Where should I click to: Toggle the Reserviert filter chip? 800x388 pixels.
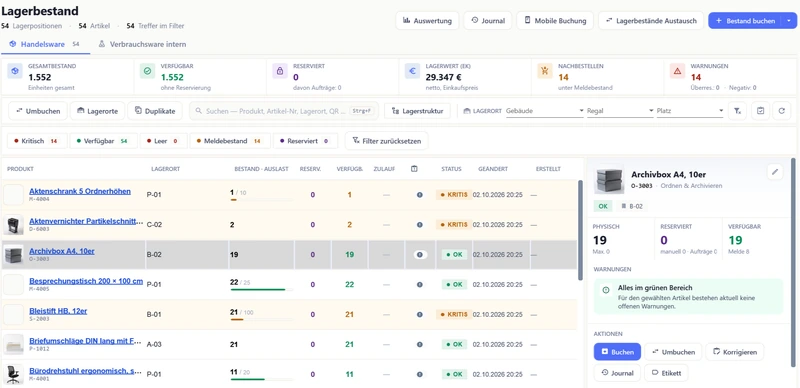click(x=305, y=141)
